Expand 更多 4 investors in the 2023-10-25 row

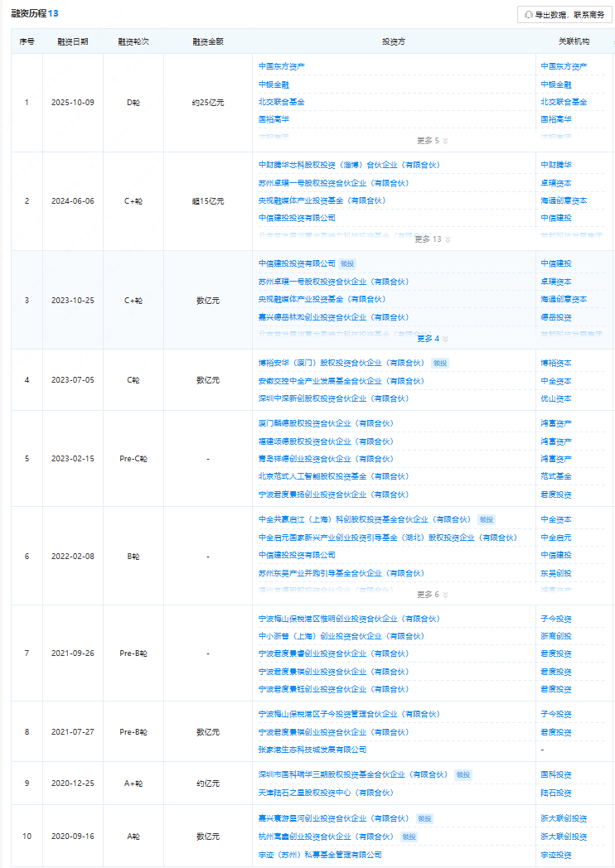coord(432,338)
